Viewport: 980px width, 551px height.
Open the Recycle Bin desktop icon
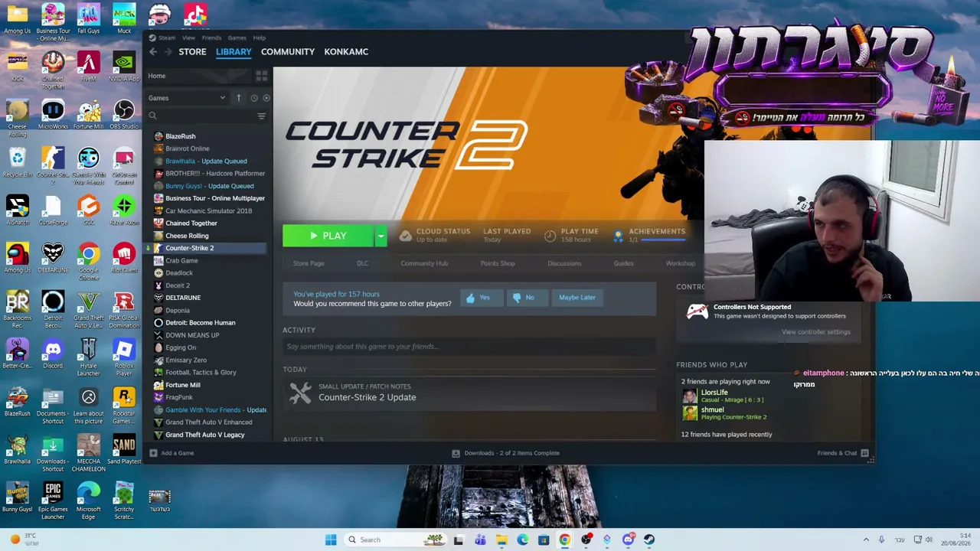(17, 163)
